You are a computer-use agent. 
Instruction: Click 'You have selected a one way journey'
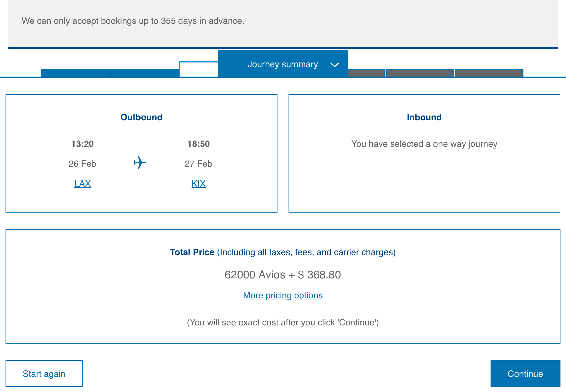(x=424, y=144)
